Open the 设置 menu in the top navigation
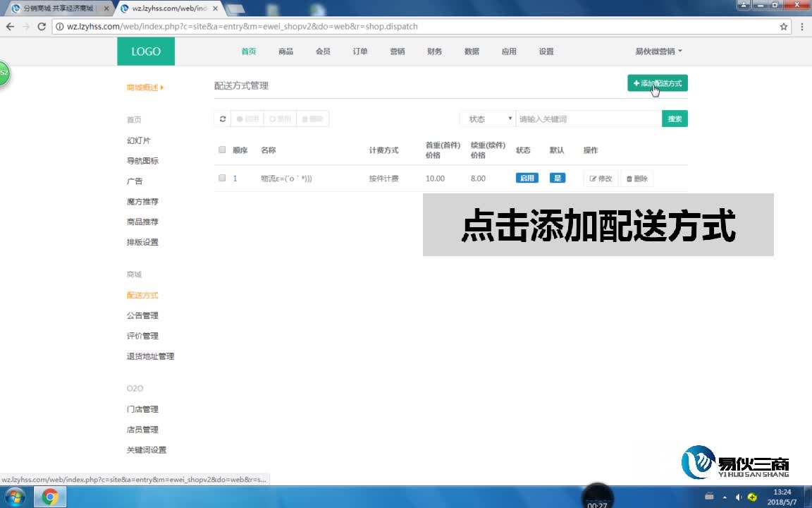The width and height of the screenshot is (812, 508). click(546, 51)
